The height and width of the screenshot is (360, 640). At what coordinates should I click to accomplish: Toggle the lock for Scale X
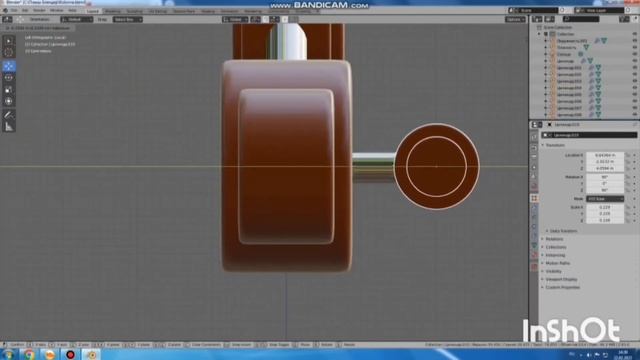[x=629, y=207]
